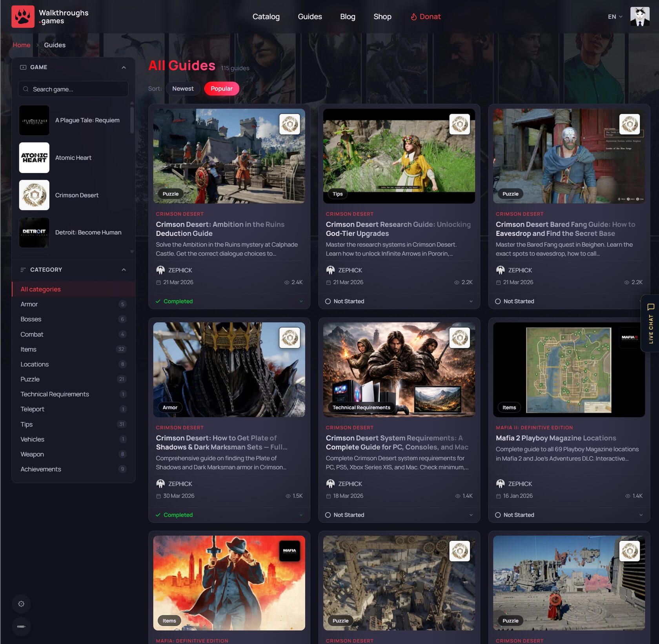Click the game badge on Ambition in the Ruins card

[x=289, y=124]
